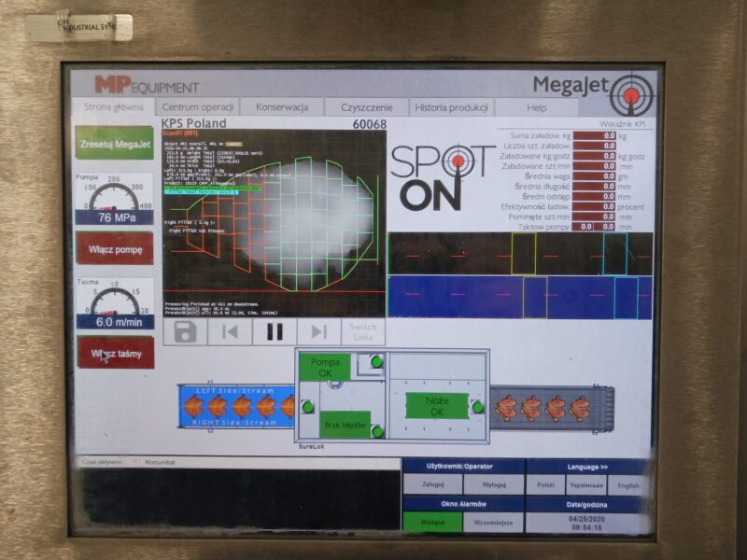Save the current scan with the floppy disk icon
This screenshot has width=747, height=560.
point(185,331)
